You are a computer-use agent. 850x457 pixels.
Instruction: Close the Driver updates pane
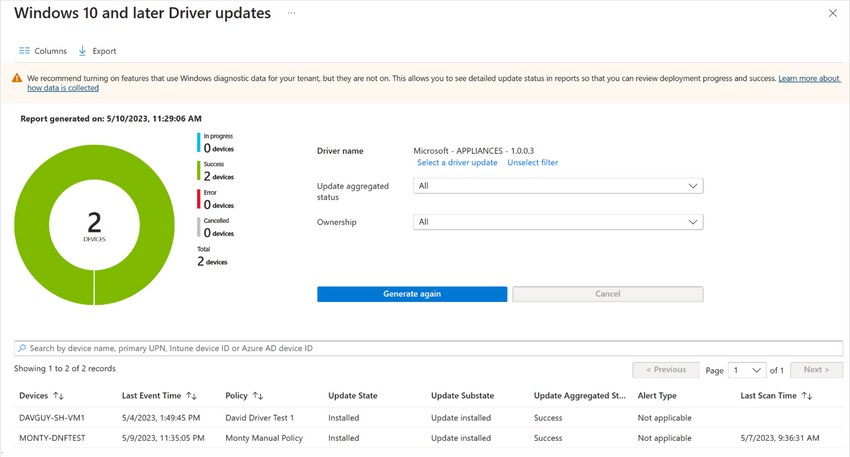click(x=833, y=13)
